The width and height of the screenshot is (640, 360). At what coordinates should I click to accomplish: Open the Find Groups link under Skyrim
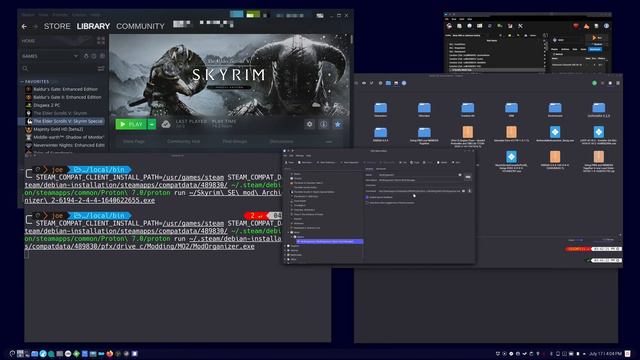tap(235, 141)
